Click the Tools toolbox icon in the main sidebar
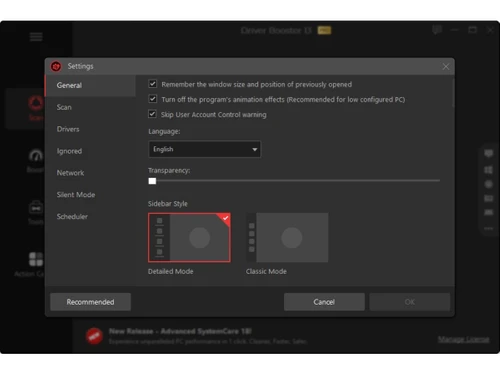 pos(36,208)
